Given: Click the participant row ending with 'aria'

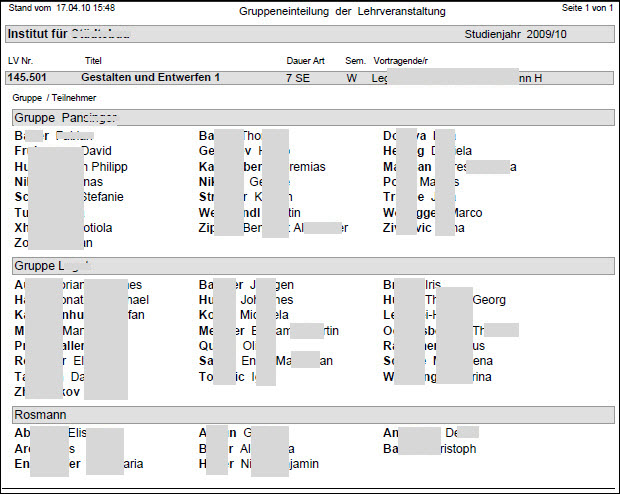Looking at the screenshot, I should (x=79, y=464).
